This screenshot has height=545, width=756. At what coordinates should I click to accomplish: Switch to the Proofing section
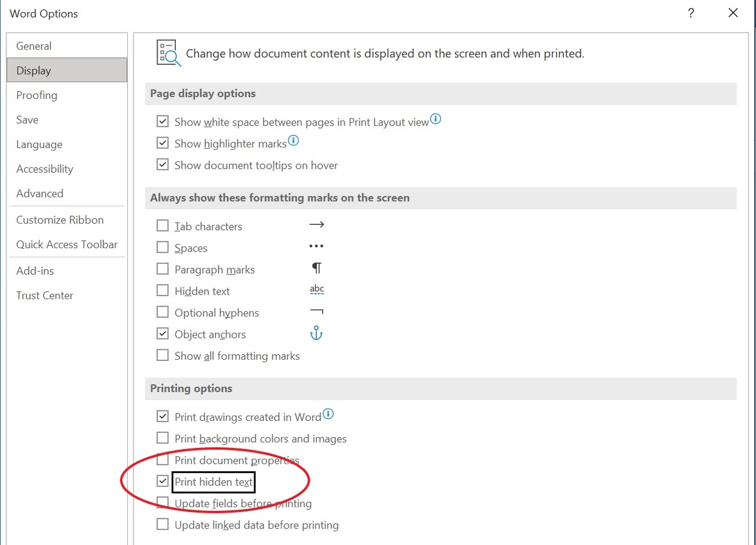tap(37, 95)
